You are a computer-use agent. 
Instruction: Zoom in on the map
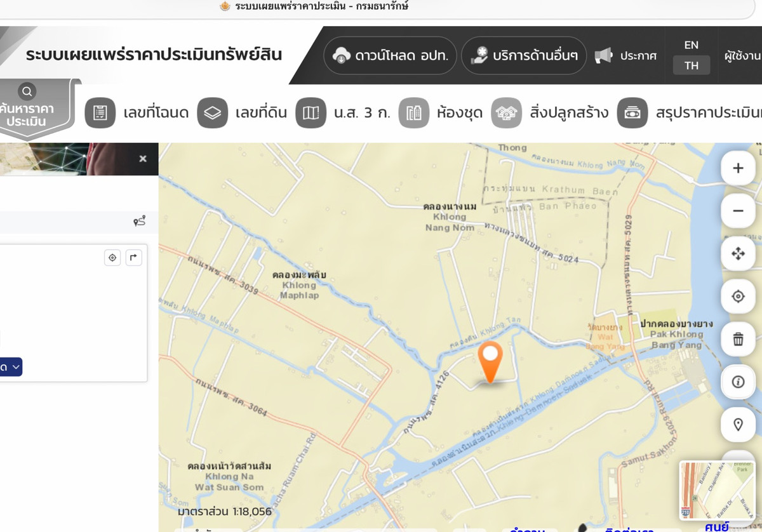pos(738,168)
